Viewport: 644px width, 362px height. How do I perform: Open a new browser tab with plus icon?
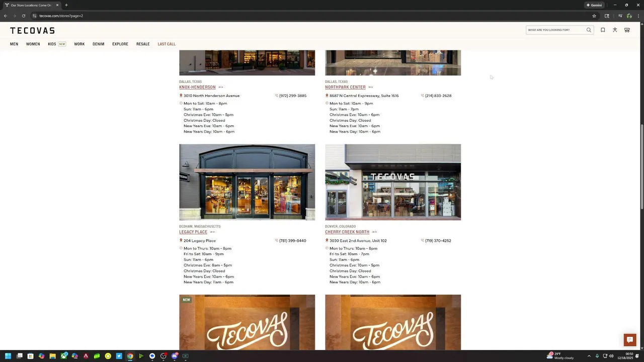pyautogui.click(x=66, y=5)
